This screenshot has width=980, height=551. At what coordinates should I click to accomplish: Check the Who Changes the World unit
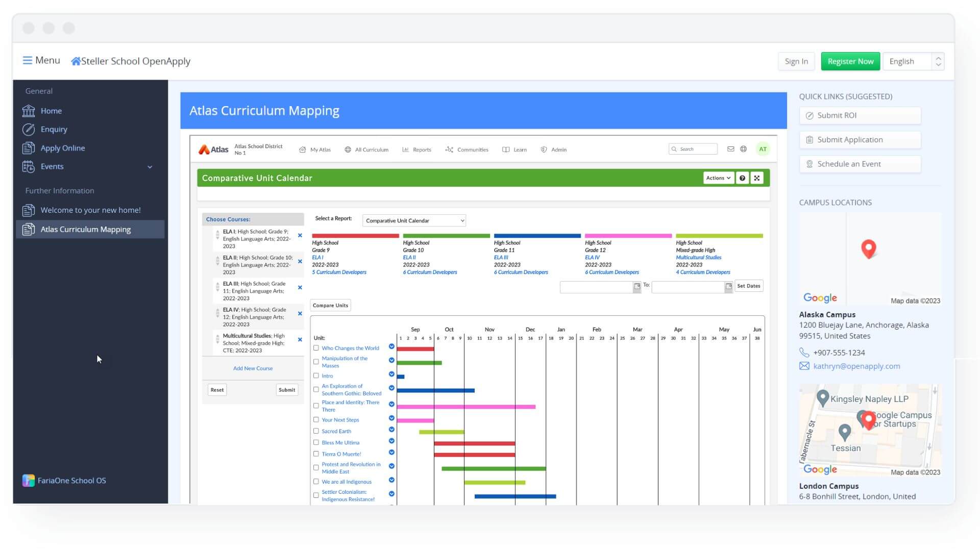(316, 348)
